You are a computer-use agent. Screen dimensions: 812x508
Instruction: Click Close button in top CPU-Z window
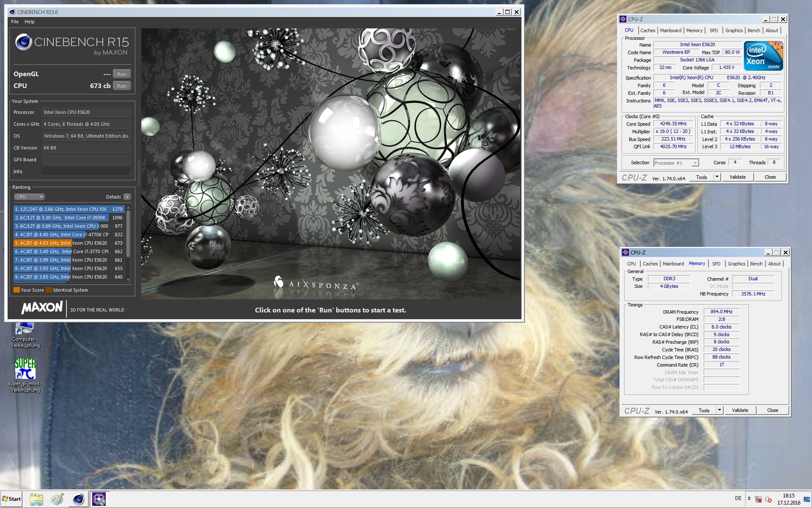click(770, 177)
